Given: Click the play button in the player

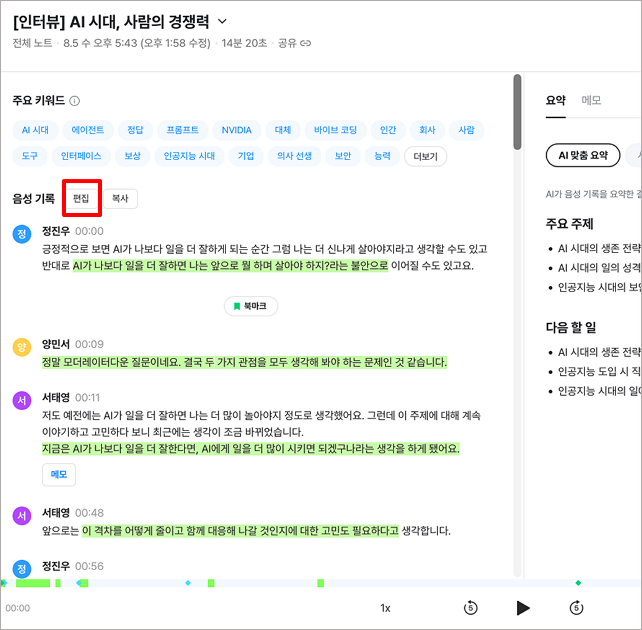Looking at the screenshot, I should click(x=523, y=608).
